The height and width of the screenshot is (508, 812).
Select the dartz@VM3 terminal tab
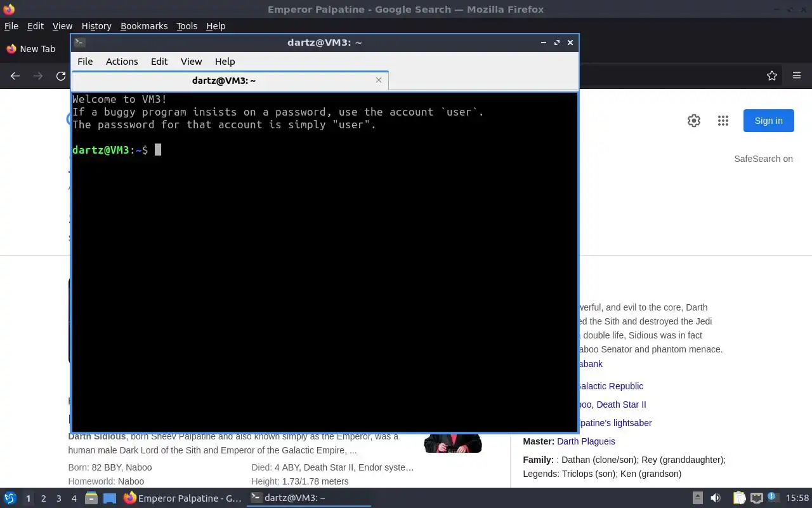pos(230,80)
